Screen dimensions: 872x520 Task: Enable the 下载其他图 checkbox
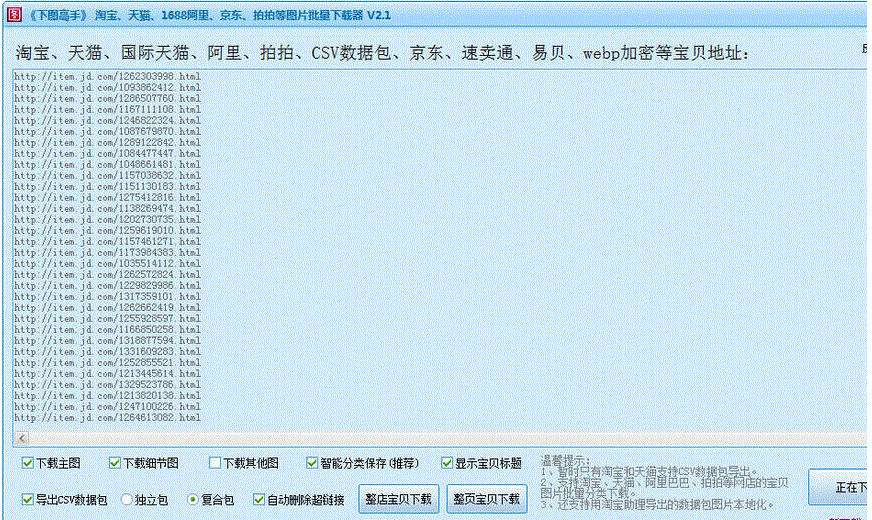(x=215, y=463)
